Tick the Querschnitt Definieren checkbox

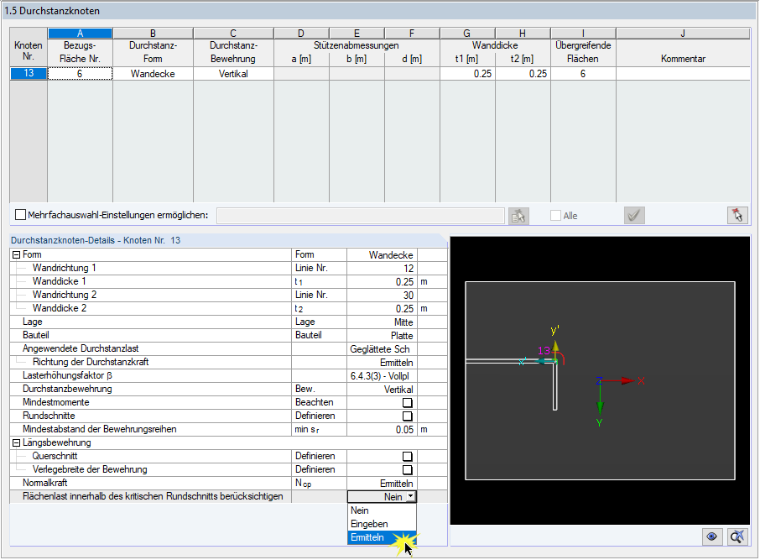click(x=408, y=456)
